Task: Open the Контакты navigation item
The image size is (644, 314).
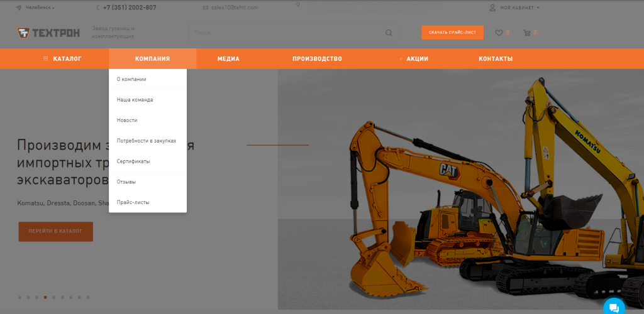Action: point(496,59)
